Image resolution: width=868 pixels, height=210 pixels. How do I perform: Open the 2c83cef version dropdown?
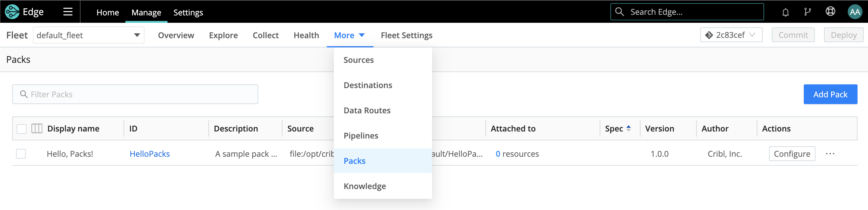tap(731, 35)
